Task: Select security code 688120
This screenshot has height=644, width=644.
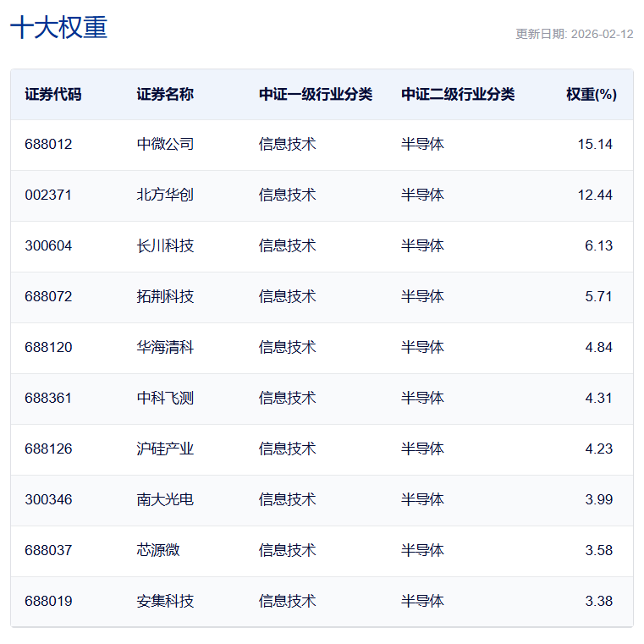Action: (x=48, y=348)
